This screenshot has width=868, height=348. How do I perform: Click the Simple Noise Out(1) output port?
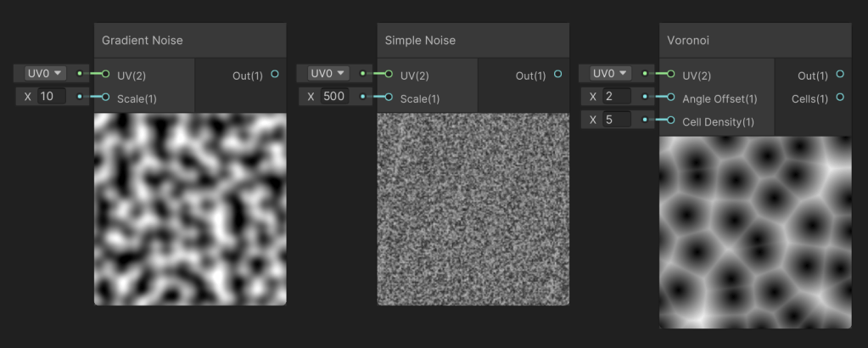coord(557,75)
